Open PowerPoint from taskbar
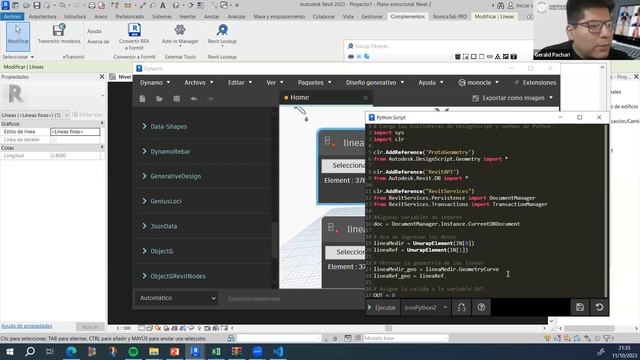Image resolution: width=640 pixels, height=360 pixels. (x=174, y=351)
